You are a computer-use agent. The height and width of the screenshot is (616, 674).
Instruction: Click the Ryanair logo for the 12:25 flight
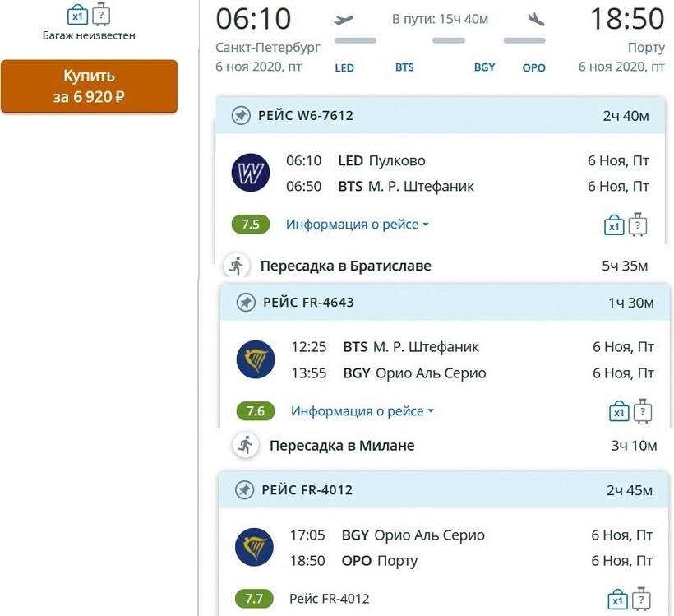point(256,360)
